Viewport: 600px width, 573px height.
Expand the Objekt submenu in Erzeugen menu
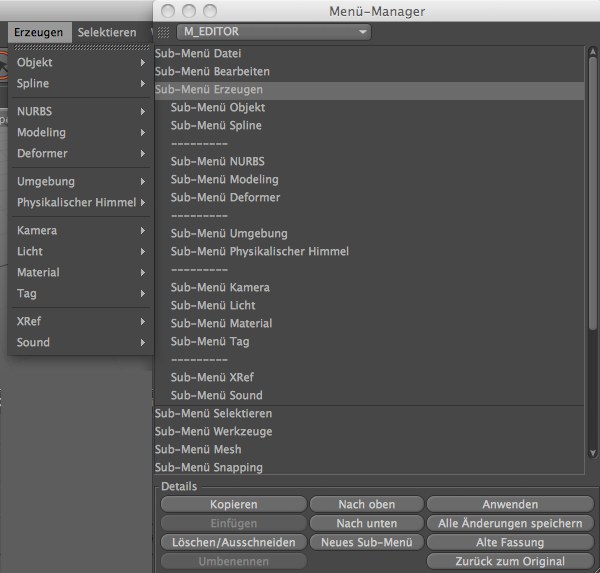80,62
